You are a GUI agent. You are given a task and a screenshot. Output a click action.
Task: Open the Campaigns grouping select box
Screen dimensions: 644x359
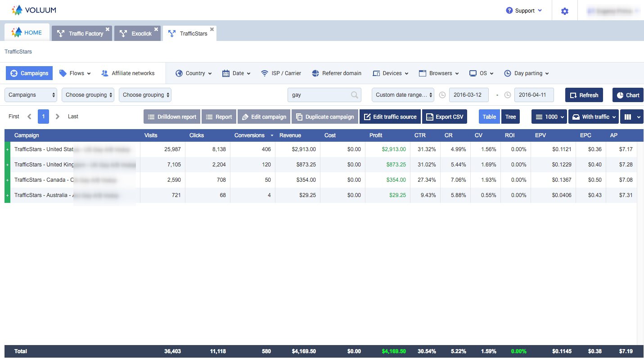tap(31, 95)
